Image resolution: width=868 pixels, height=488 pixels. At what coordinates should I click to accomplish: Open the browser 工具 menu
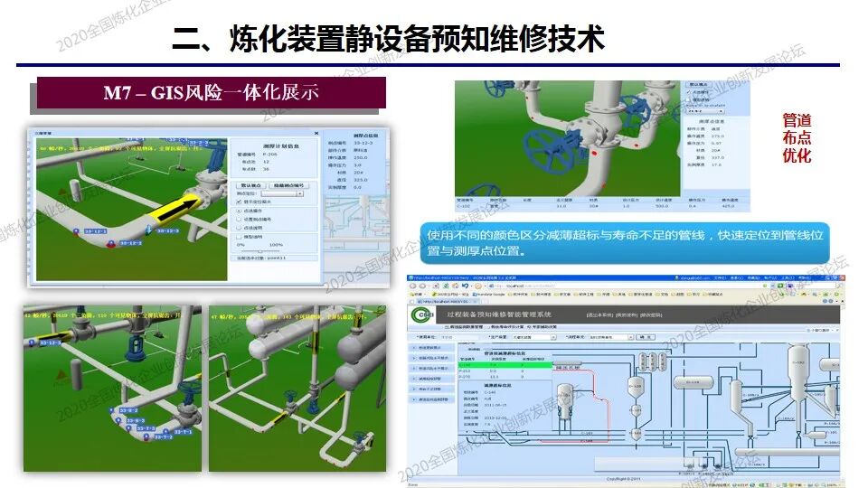point(788,277)
